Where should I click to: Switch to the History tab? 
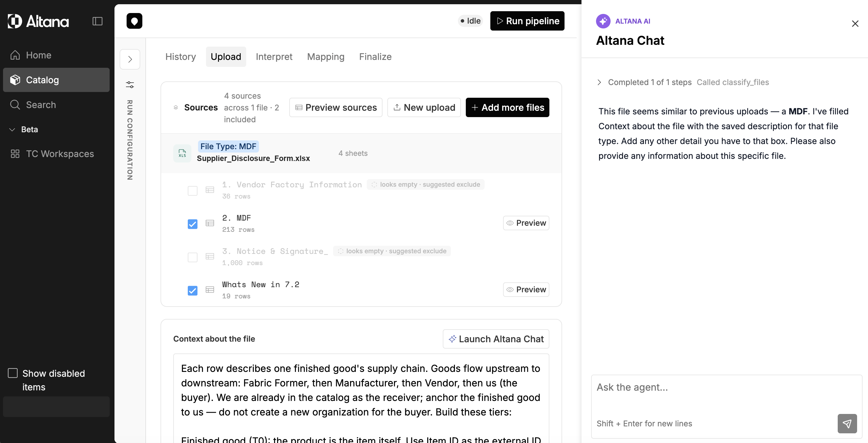click(181, 57)
